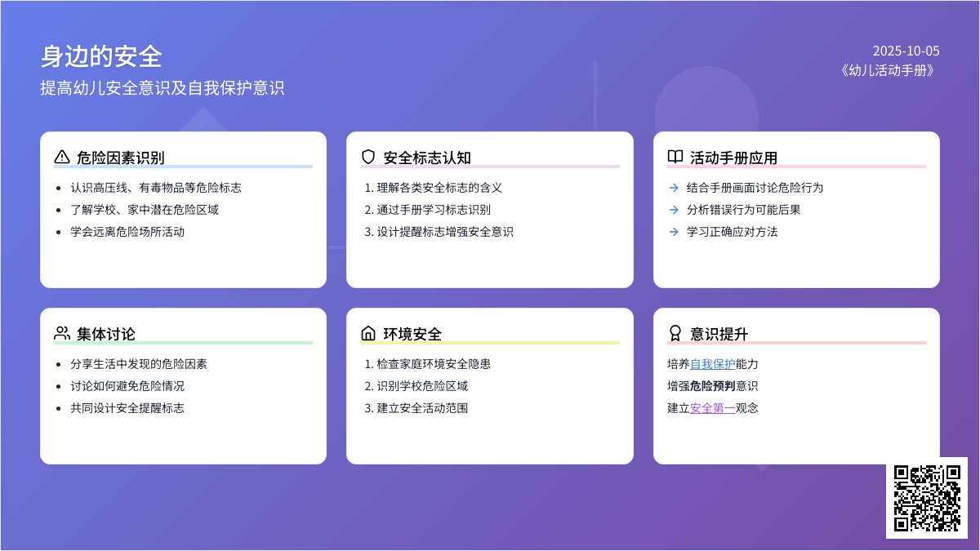This screenshot has width=980, height=551.
Task: Click the subtitle 提高幼儿安全意识及自我保护意识
Action: [163, 88]
